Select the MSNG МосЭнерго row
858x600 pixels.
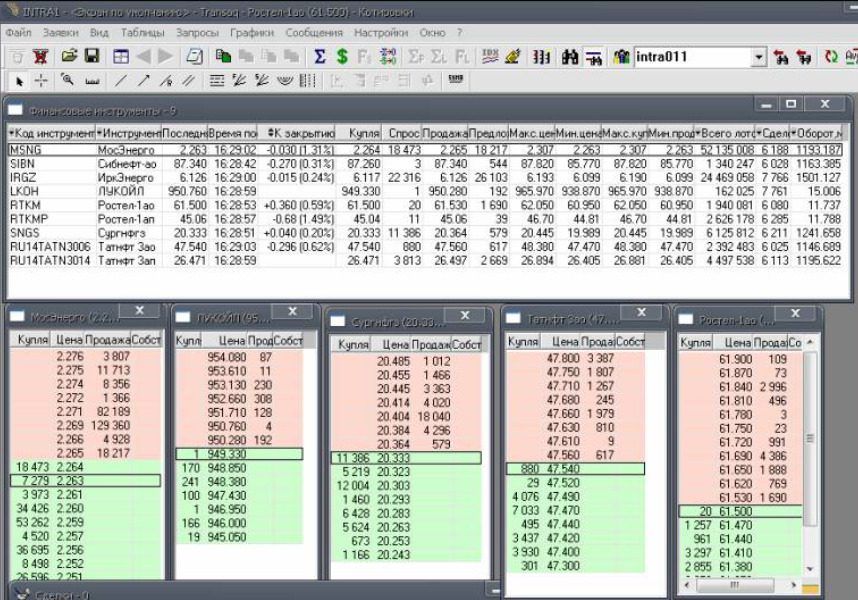[x=425, y=150]
